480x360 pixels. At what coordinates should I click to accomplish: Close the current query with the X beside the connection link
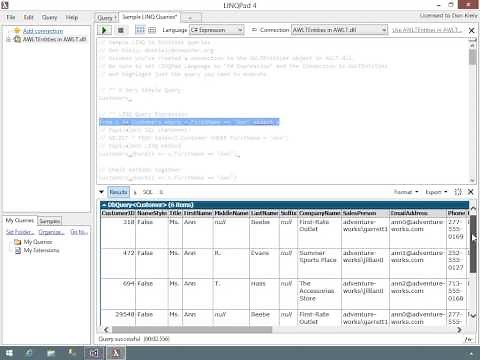pos(471,31)
